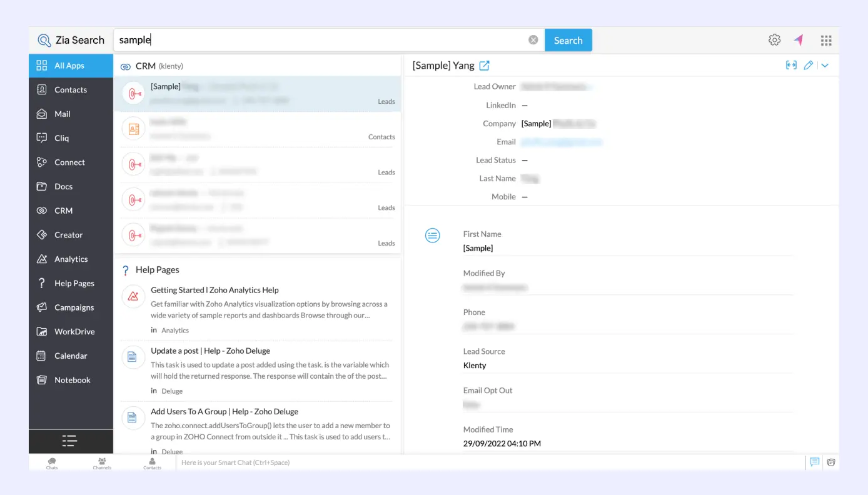Open 'Add Users To A Group' Deluge help
Viewport: 868px width, 495px height.
point(225,411)
